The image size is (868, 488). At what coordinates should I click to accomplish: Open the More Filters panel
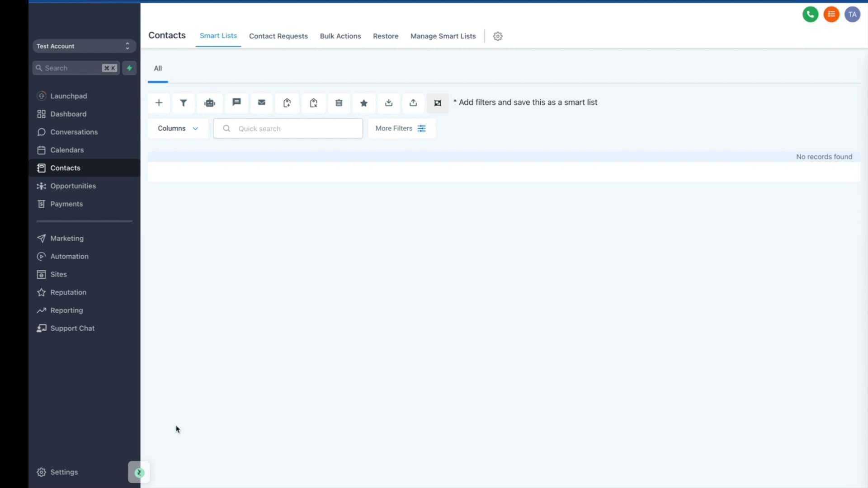coord(401,128)
